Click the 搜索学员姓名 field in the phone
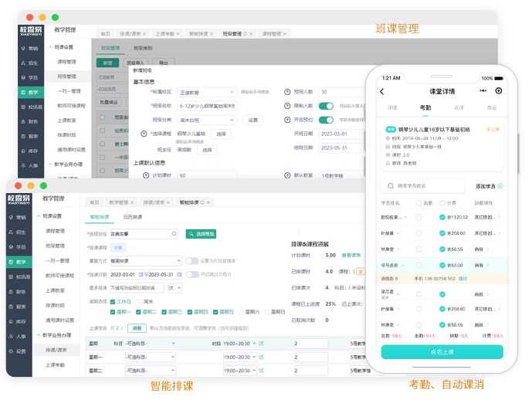532x400 pixels. (x=423, y=186)
